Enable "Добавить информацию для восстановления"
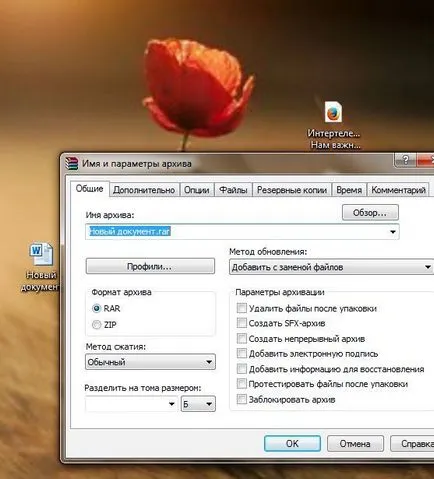Image resolution: width=434 pixels, height=479 pixels. 242,369
